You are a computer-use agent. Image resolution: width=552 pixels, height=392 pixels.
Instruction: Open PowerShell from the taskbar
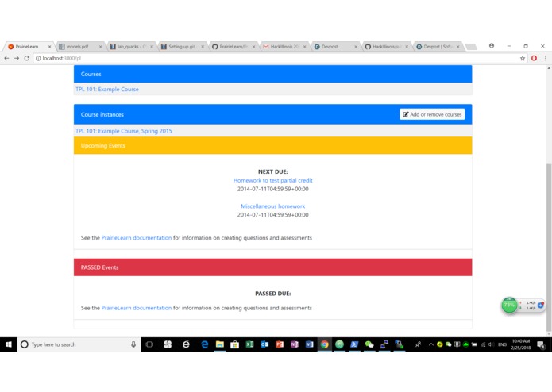(354, 344)
